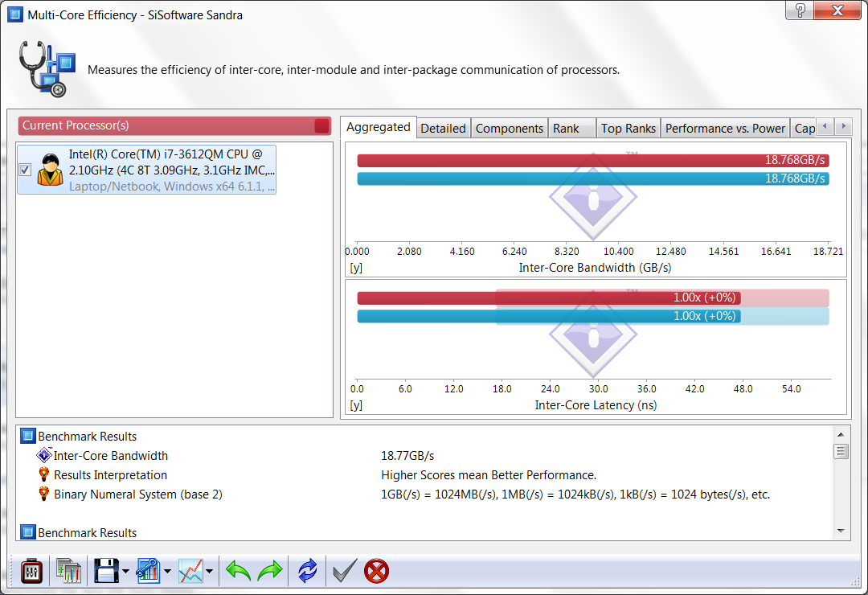Click the Inter-Core Bandwidth diamond icon

(x=43, y=455)
